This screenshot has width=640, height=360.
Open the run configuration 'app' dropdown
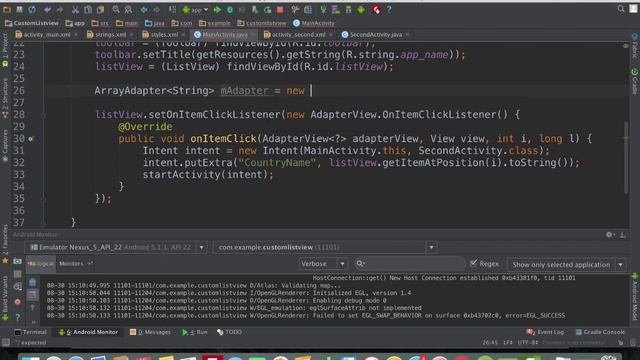(x=195, y=9)
